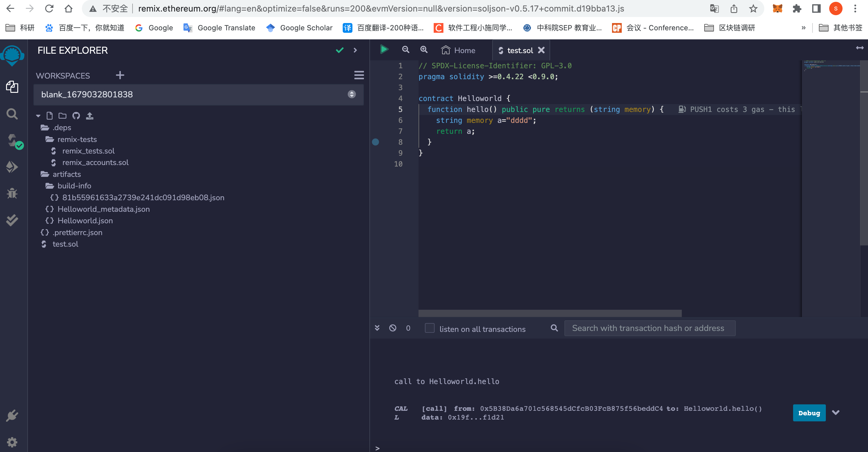Expand the call log details chevron
The width and height of the screenshot is (868, 452).
click(836, 413)
